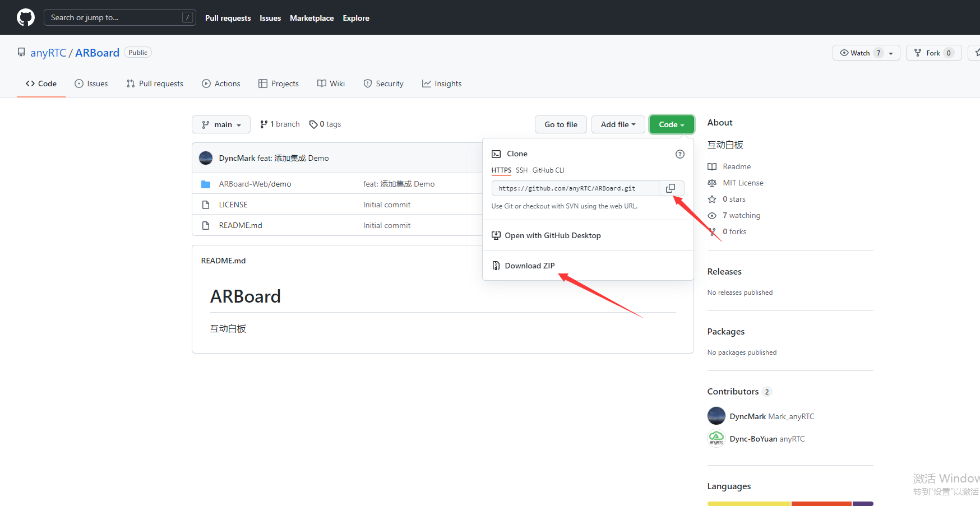Click the clone help question mark icon
The image size is (980, 506).
680,154
